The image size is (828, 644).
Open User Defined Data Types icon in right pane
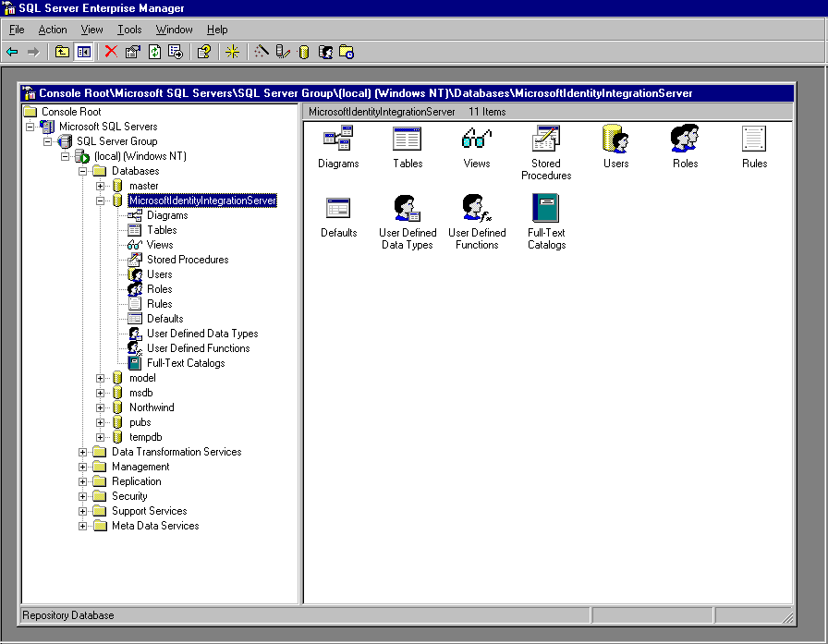coord(408,208)
